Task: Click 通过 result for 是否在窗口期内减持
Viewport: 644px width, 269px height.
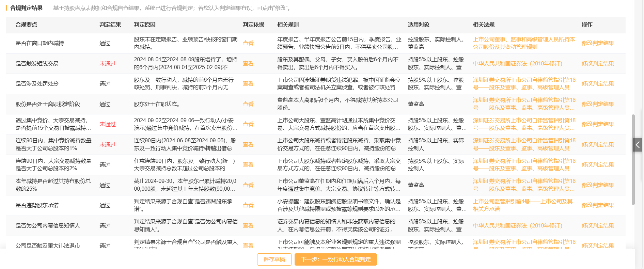Action: click(105, 43)
